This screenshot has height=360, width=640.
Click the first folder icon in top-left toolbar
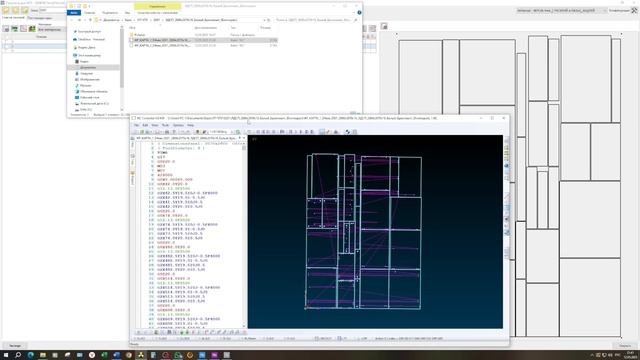(x=6, y=11)
